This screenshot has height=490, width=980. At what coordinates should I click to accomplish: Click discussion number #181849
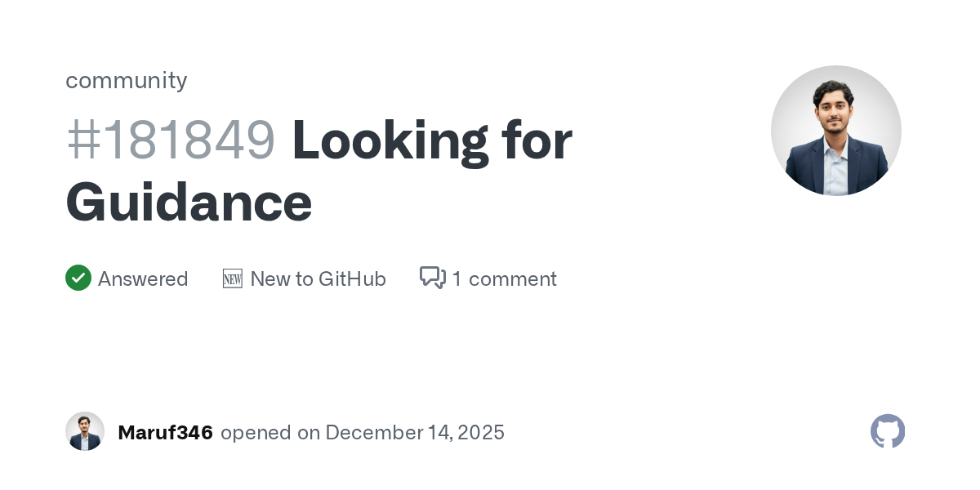point(171,140)
